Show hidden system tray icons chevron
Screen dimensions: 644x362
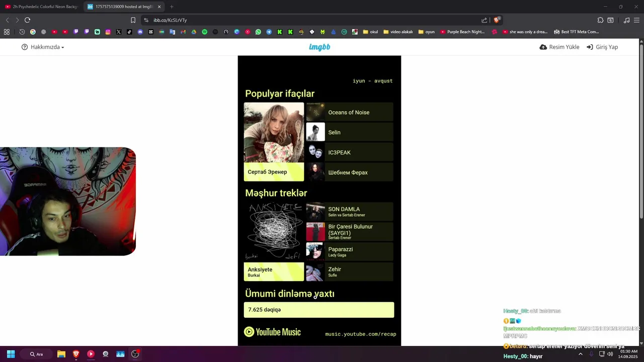tap(580, 354)
